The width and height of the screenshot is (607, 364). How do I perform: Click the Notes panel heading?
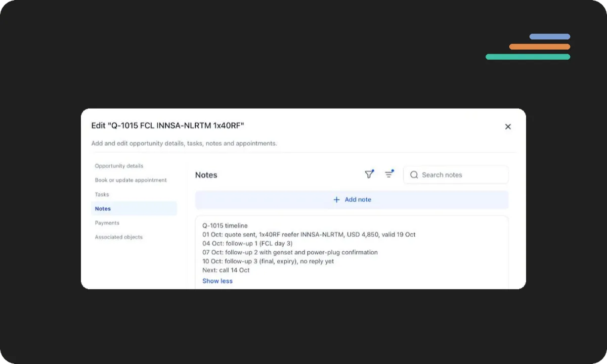206,175
